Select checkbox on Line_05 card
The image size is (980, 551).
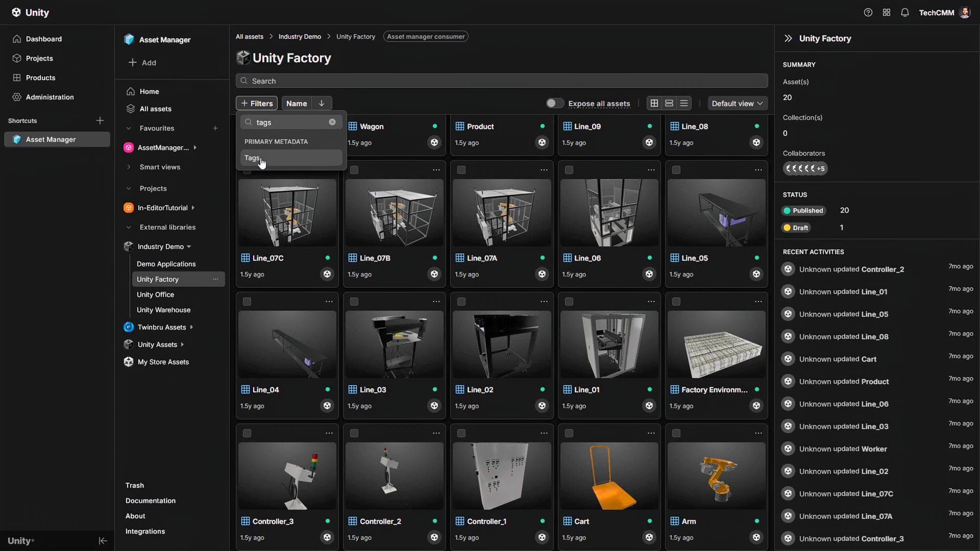tap(676, 170)
